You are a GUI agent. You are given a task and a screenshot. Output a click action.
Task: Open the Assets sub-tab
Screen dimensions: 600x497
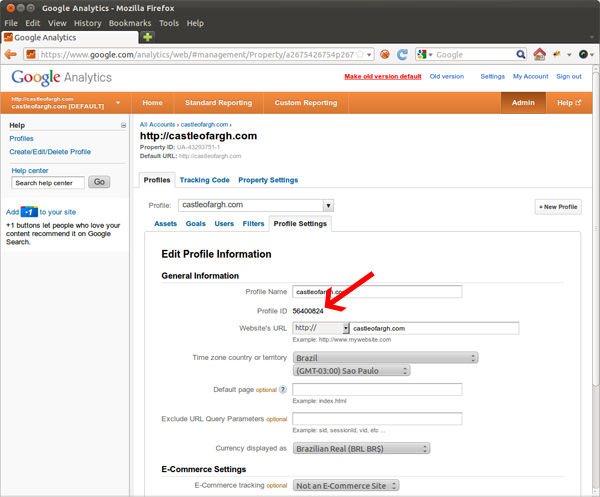tap(165, 223)
